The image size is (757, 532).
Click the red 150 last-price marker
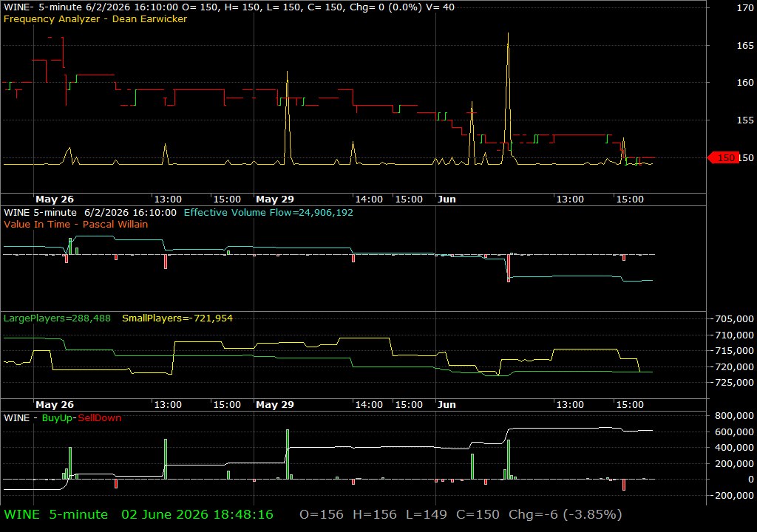pyautogui.click(x=723, y=158)
